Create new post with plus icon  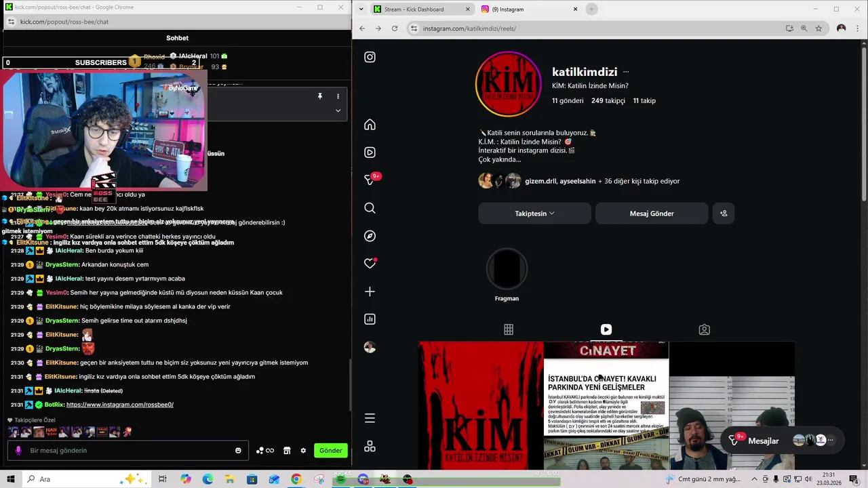pos(370,291)
